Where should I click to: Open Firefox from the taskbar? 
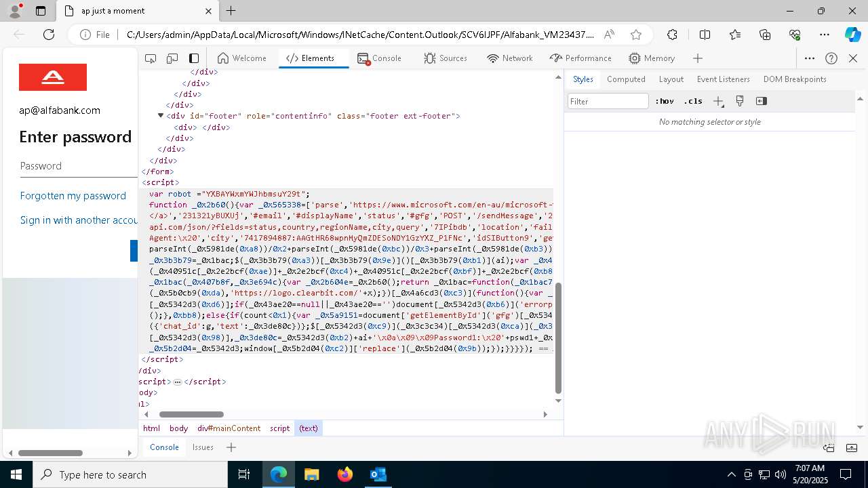pyautogui.click(x=345, y=474)
